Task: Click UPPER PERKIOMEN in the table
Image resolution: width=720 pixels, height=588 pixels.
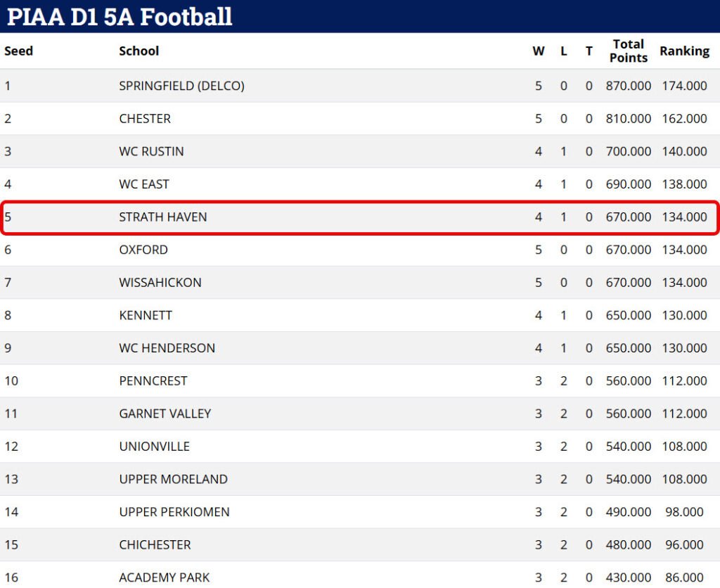Action: [174, 512]
